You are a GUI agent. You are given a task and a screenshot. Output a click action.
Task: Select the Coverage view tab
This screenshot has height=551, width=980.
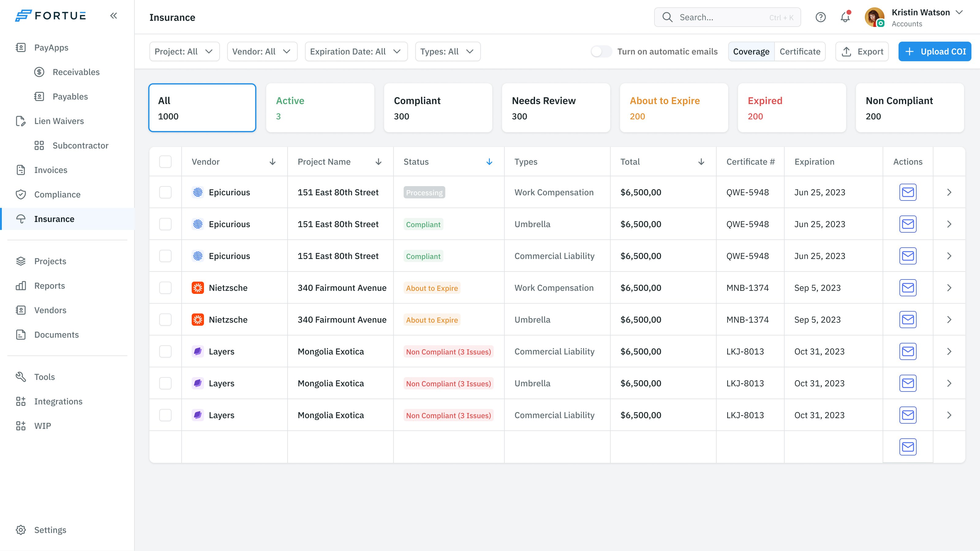[751, 51]
